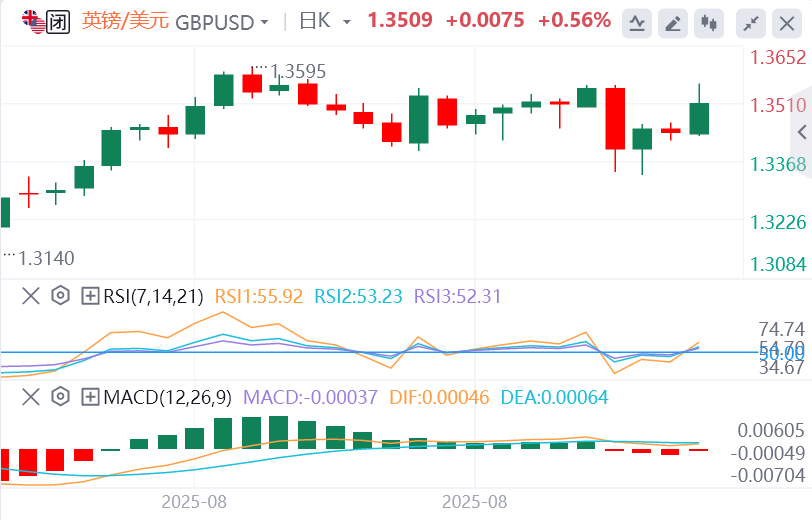812x520 pixels.
Task: Click the +0.56% percent change
Action: pyautogui.click(x=575, y=20)
